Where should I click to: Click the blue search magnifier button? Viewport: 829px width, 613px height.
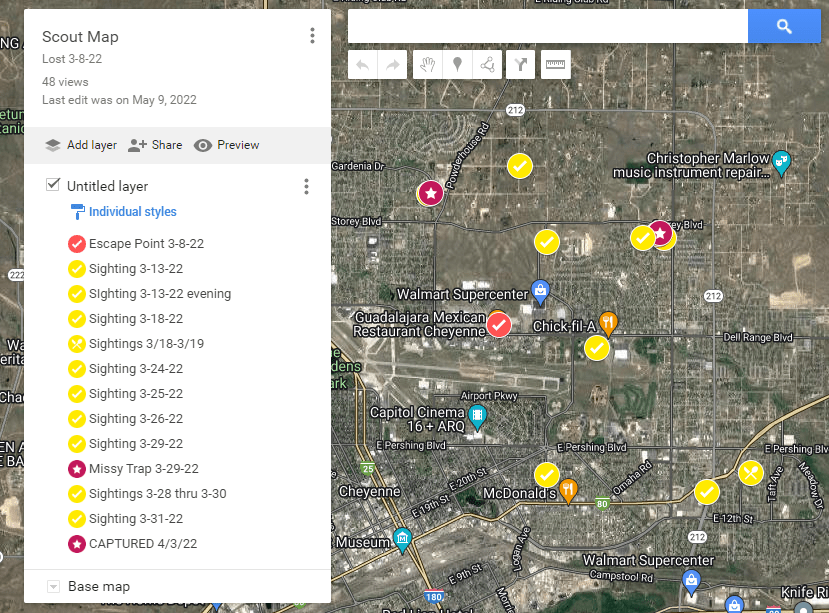[x=784, y=27]
